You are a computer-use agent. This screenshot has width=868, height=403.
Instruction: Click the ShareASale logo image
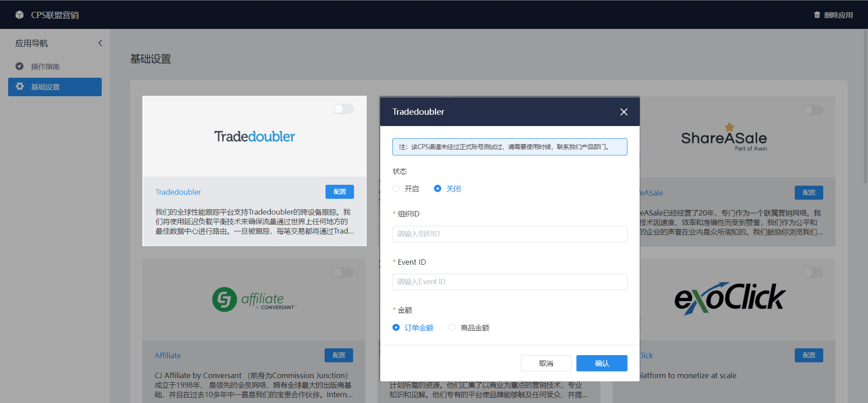pyautogui.click(x=724, y=137)
